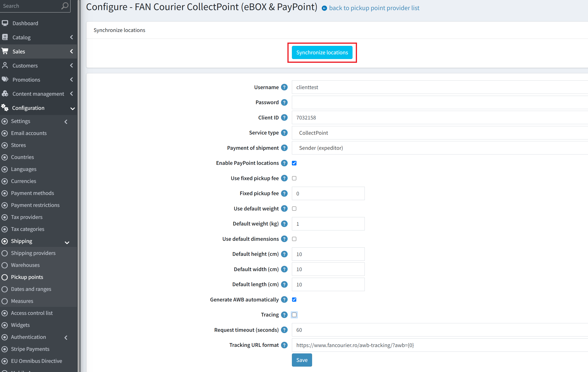The width and height of the screenshot is (588, 372).
Task: Click the Promotions tags icon
Action: 5,79
